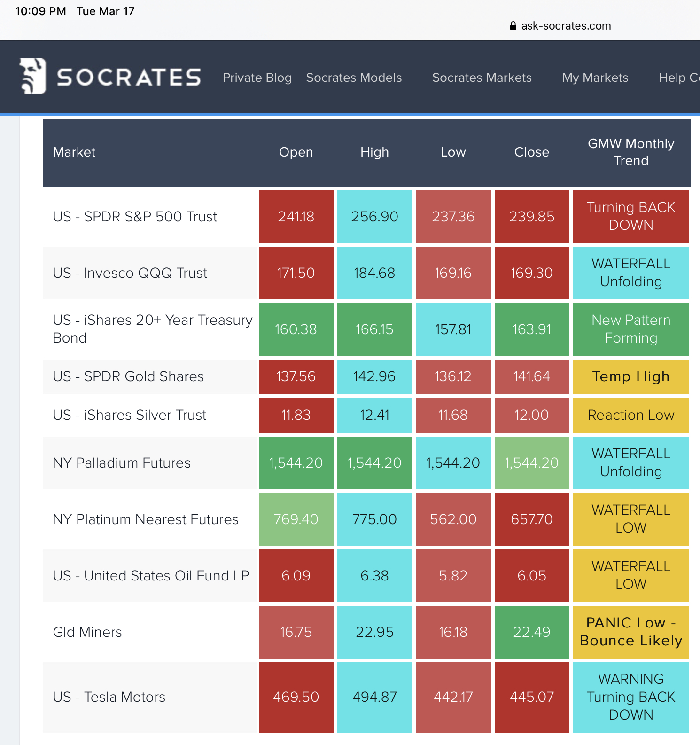Screen dimensions: 700x745
Task: Sort by the Low column header
Action: click(453, 152)
